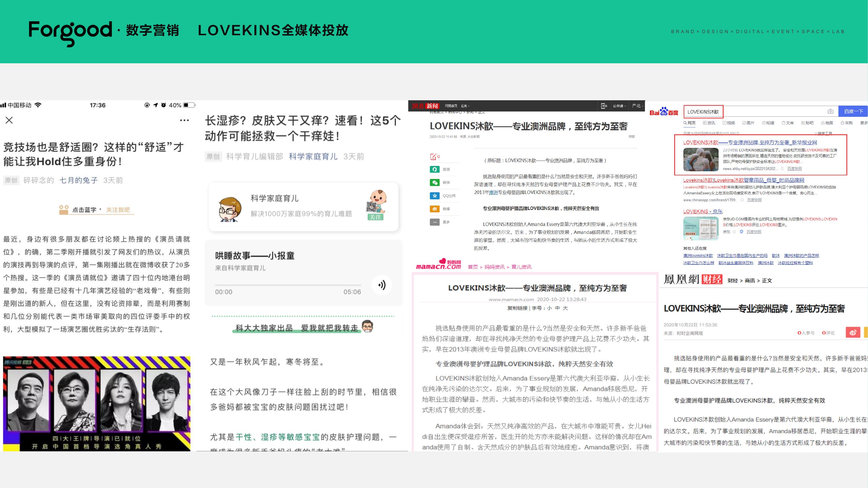Click the Forgood logo in the header
This screenshot has width=868, height=488.
click(70, 34)
